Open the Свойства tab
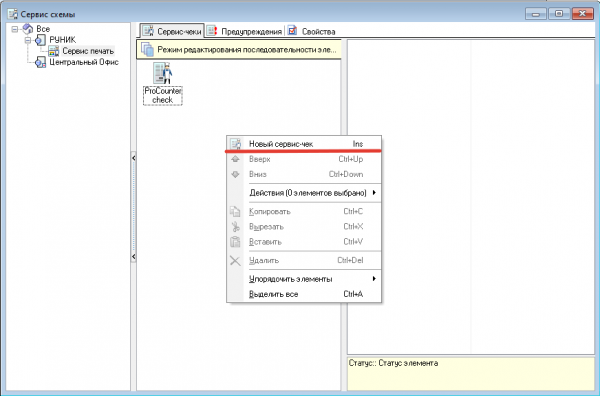Screen dimensions: 600x396 [311, 31]
